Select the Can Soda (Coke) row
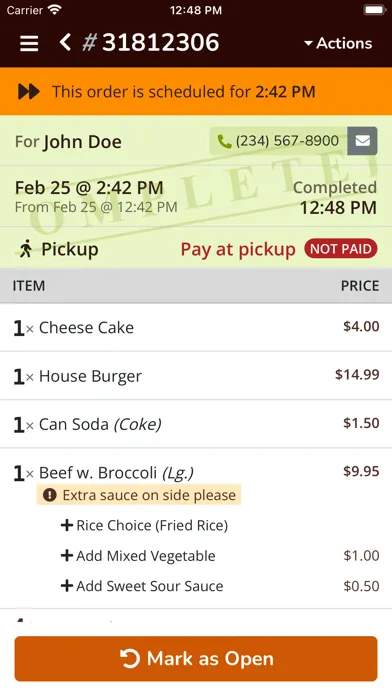Viewport: 392px width, 696px height. coord(196,424)
